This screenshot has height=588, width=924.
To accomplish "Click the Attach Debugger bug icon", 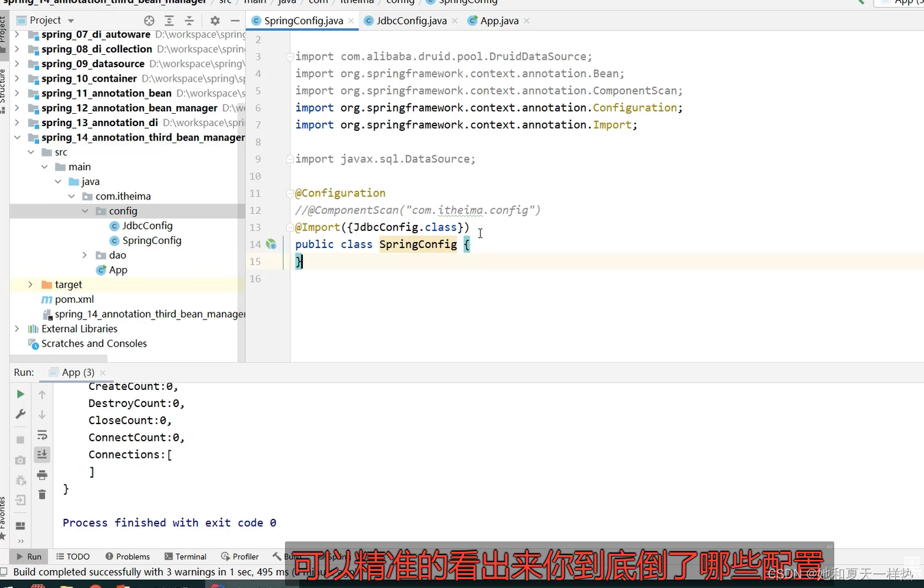I will [x=21, y=480].
